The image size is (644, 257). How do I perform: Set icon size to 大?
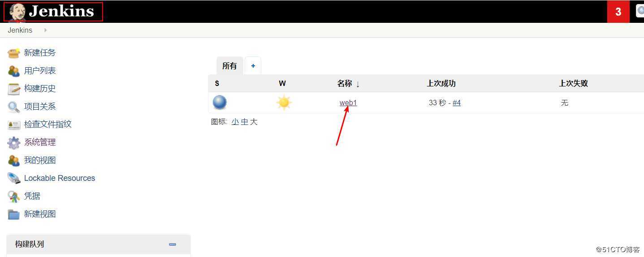[x=254, y=122]
